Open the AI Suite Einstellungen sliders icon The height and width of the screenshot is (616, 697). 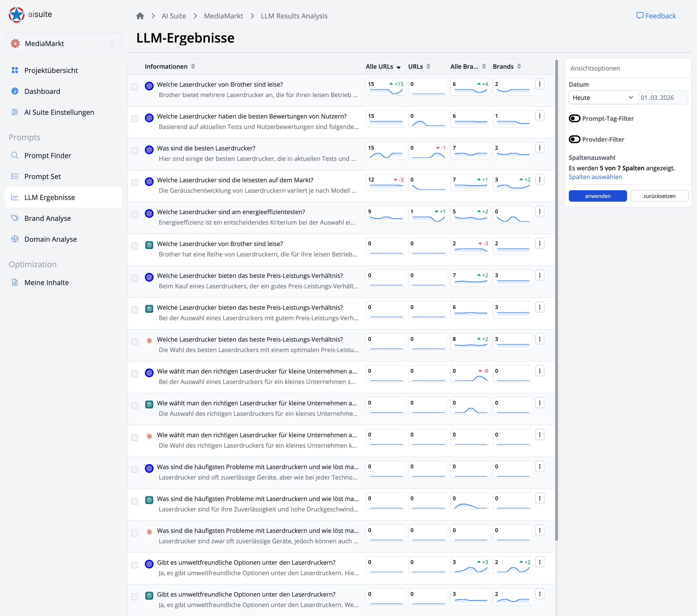[x=15, y=112]
